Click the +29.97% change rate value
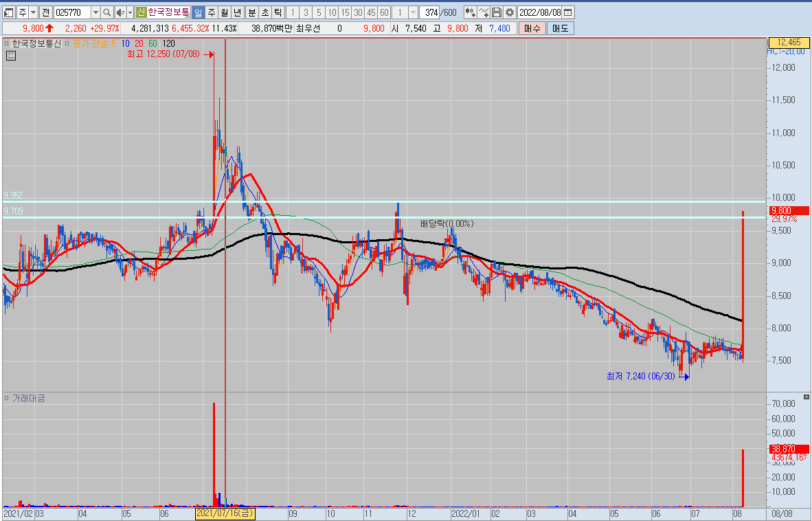Screen dimensions: 812x521 (104, 28)
